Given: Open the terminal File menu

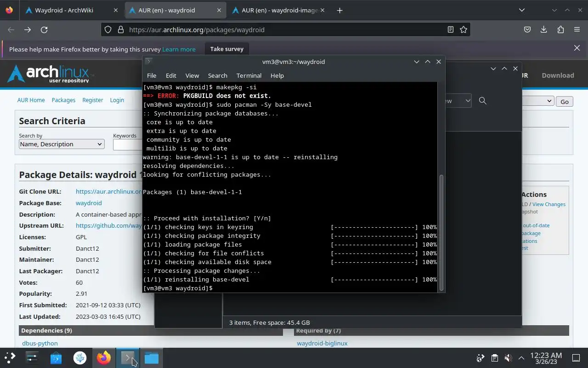Looking at the screenshot, I should pos(152,75).
